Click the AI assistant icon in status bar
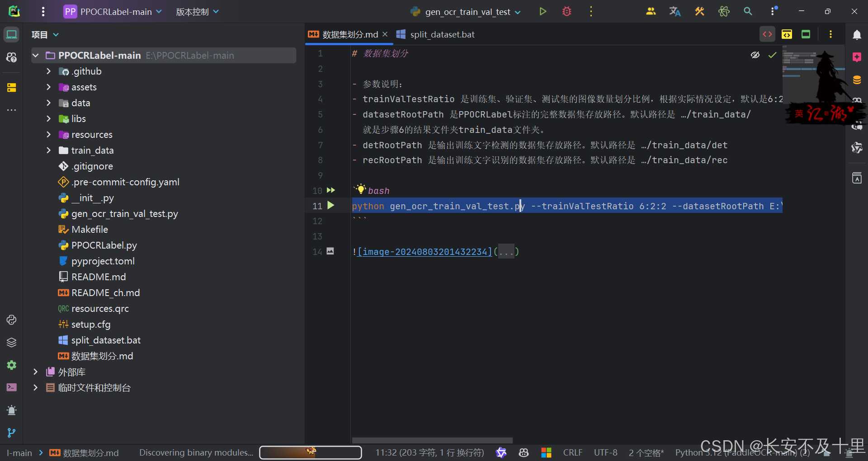Screen dimensions: 868x461 pos(501,452)
